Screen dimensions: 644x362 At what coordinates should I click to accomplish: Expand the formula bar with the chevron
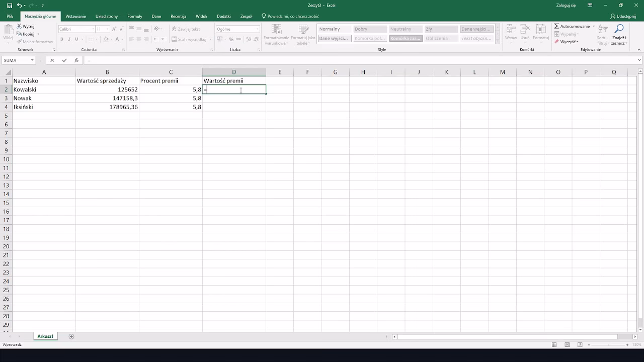click(639, 60)
